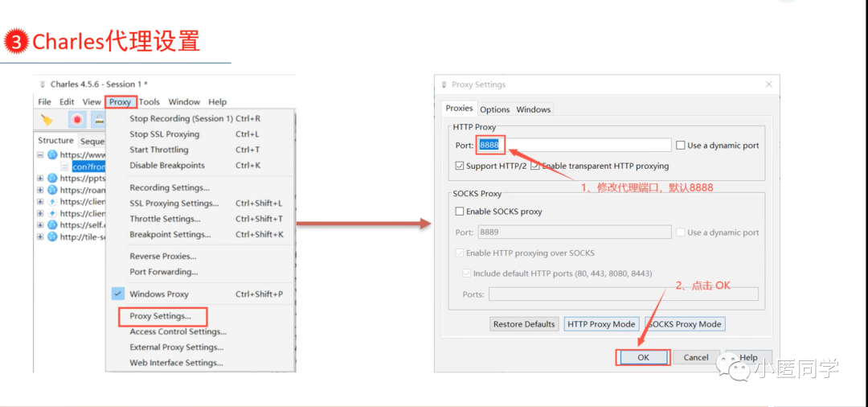This screenshot has height=407, width=868.
Task: Open the Edit menu
Action: pyautogui.click(x=67, y=102)
